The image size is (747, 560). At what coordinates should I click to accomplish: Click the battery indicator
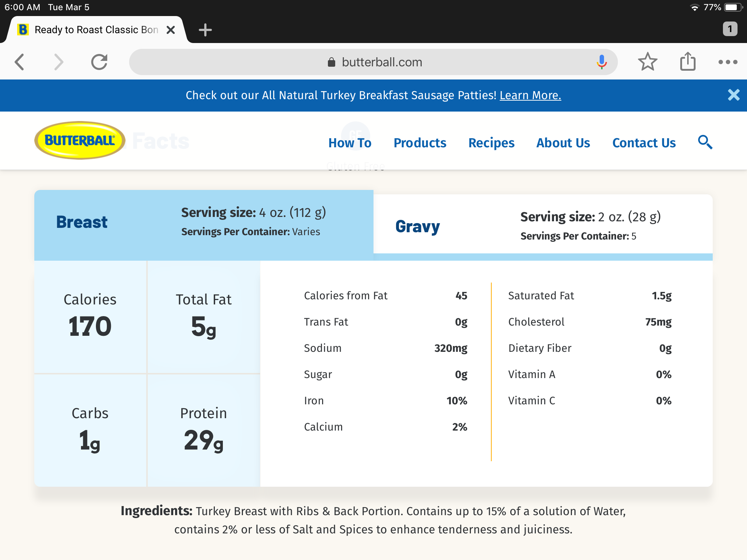pyautogui.click(x=734, y=7)
